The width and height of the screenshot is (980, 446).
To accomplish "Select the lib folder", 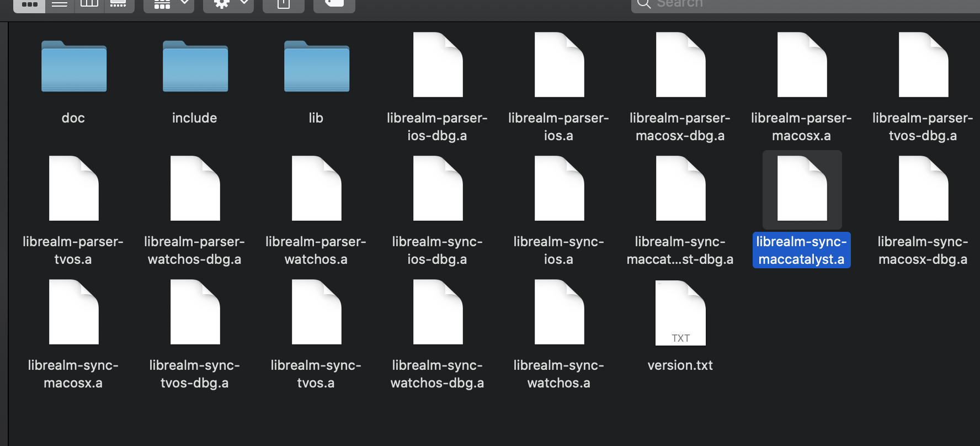I will [x=316, y=66].
